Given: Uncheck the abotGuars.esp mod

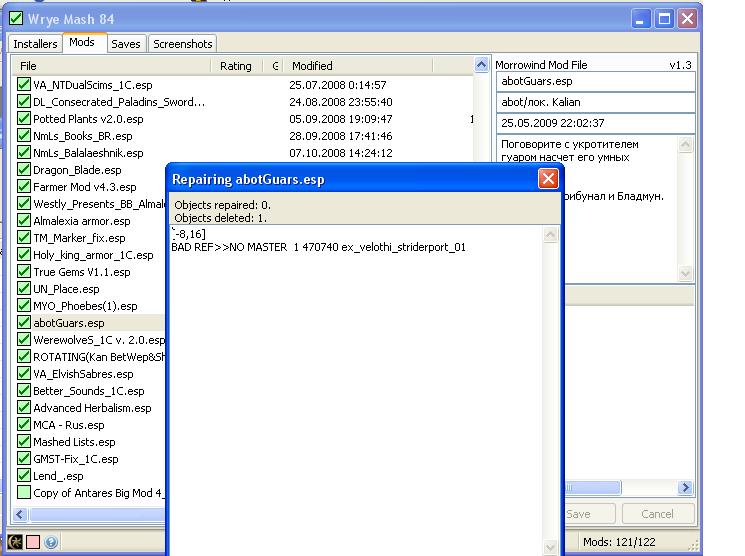Looking at the screenshot, I should (x=24, y=323).
